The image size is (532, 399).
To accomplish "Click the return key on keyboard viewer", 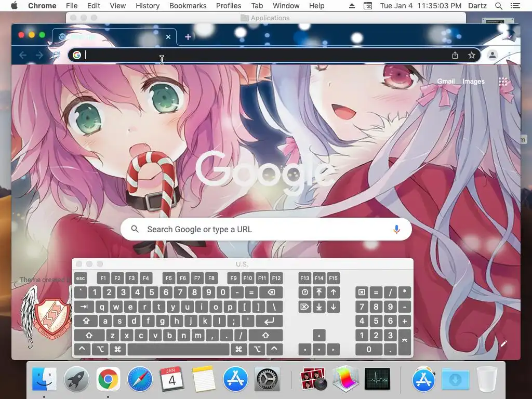I will click(x=269, y=321).
